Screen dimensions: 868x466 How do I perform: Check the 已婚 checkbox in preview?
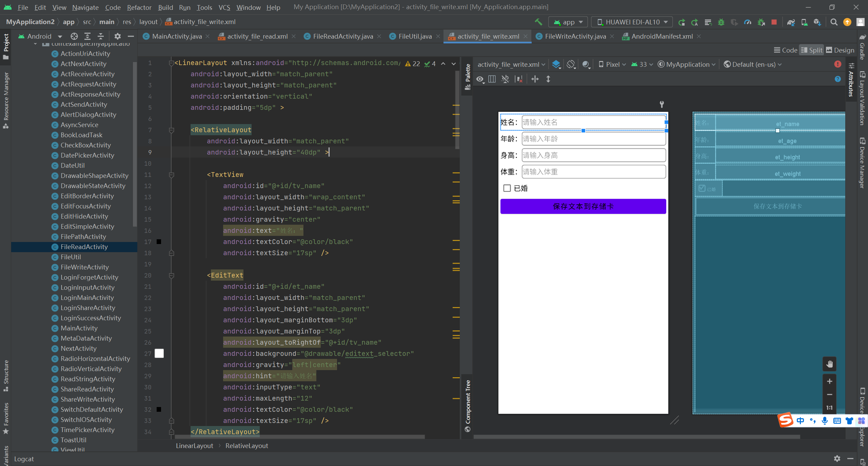507,188
